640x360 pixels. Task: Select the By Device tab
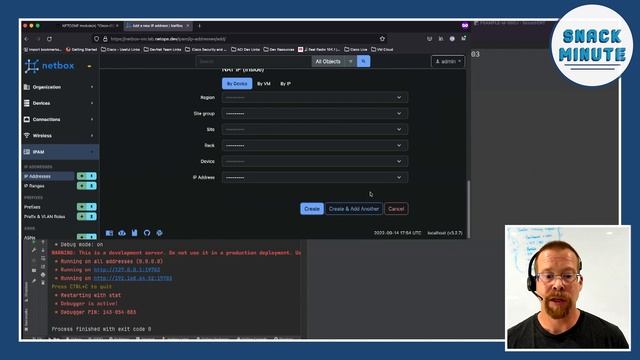237,83
